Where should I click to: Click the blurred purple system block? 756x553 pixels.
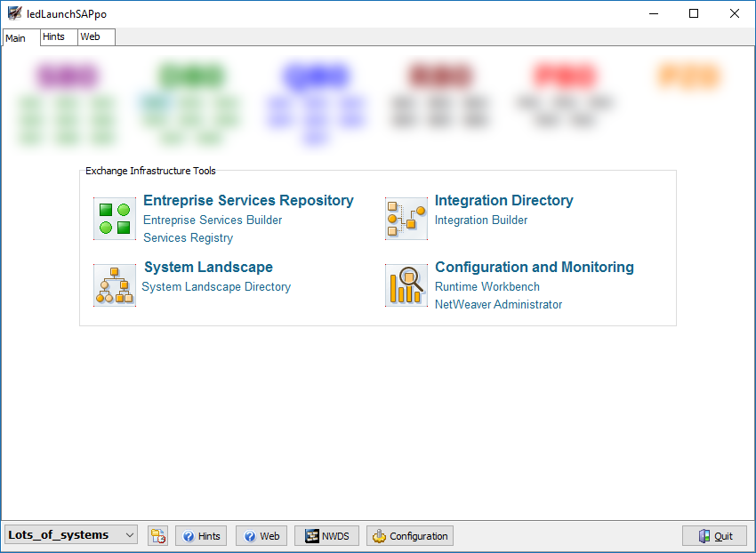pyautogui.click(x=67, y=76)
